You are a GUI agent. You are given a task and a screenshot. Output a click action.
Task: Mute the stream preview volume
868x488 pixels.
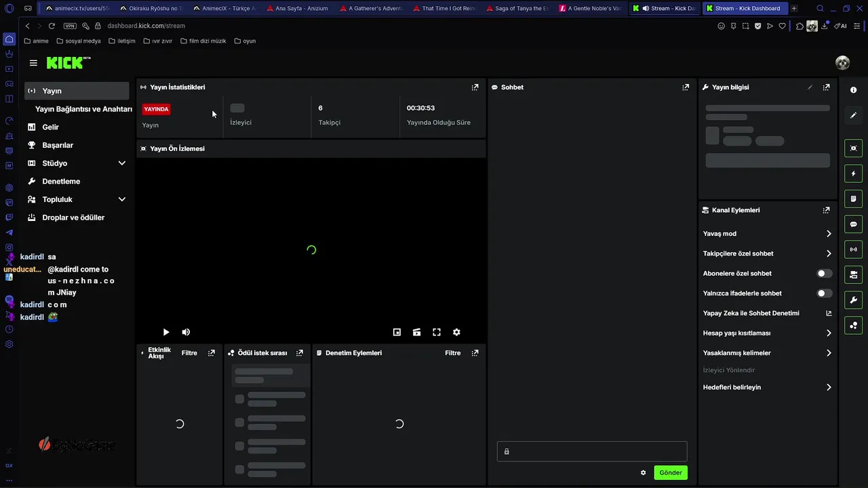pos(186,332)
